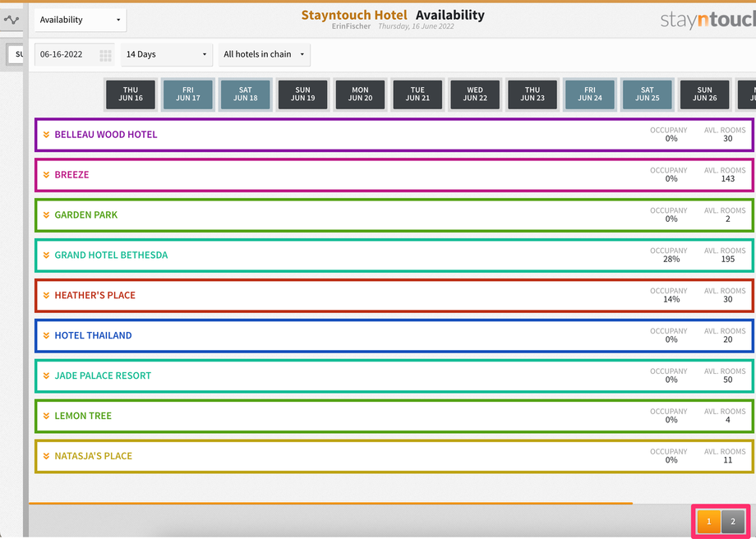Click the Stayntouch Hotel title
Viewport: 756px width, 539px height.
tap(354, 16)
